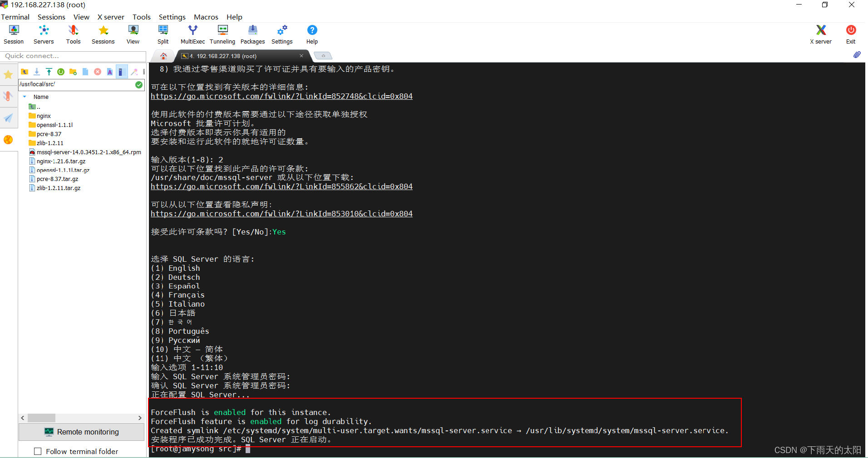Toggle the SFTP panel view icon
This screenshot has height=459, width=868.
click(122, 72)
